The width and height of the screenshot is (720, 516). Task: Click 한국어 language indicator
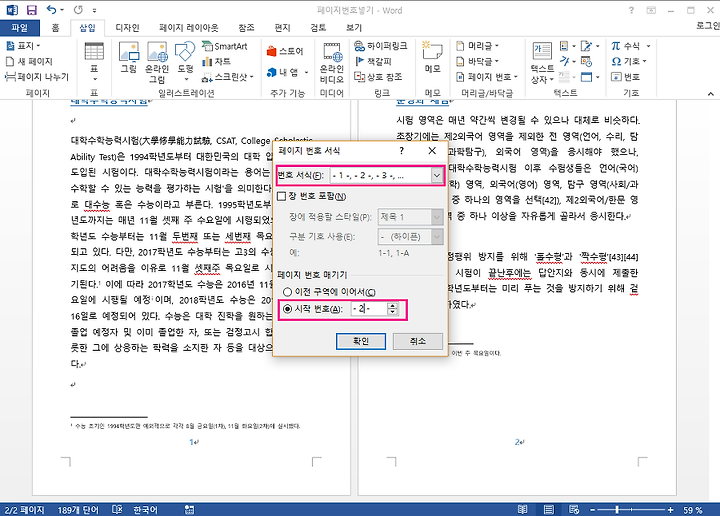145,510
